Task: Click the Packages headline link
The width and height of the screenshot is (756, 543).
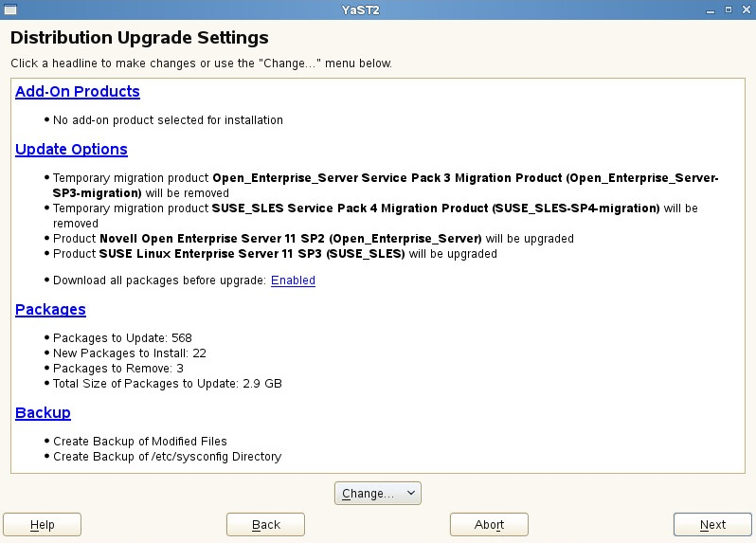Action: point(50,310)
